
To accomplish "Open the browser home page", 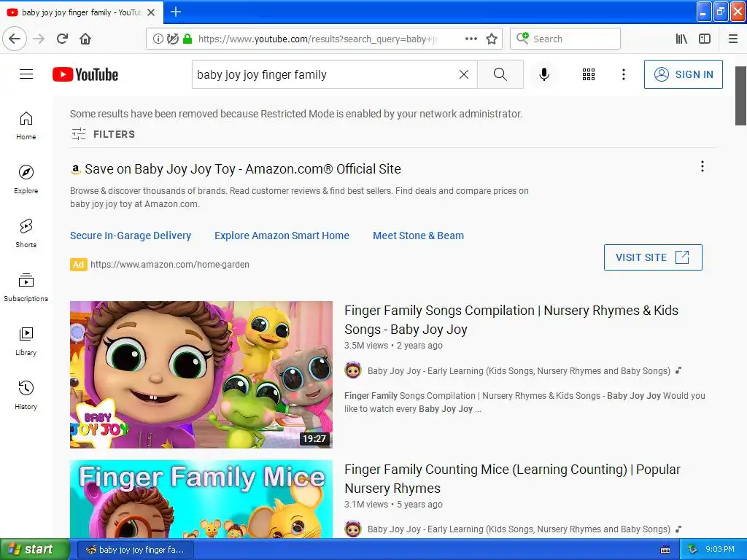I will [85, 39].
